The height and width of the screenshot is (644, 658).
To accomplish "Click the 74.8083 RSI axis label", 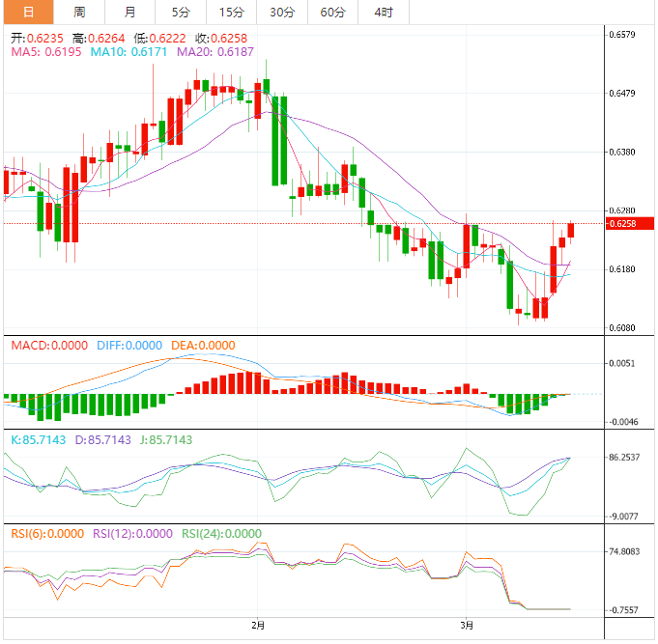I will (624, 551).
